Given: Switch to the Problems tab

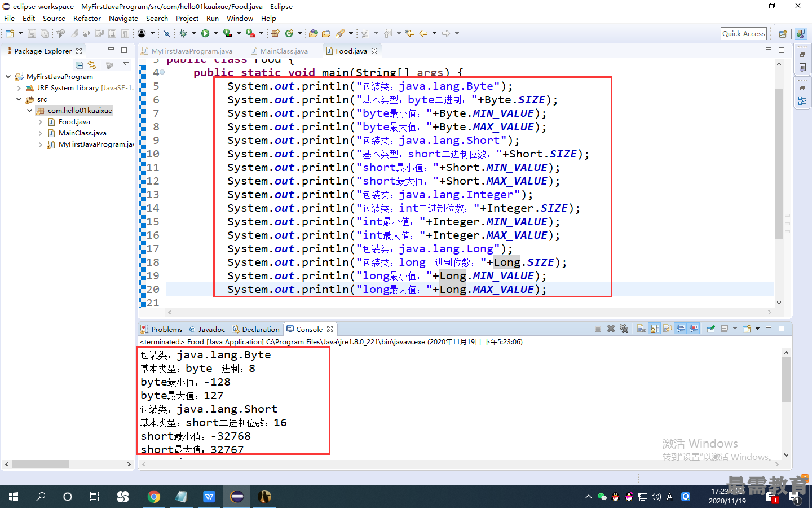Looking at the screenshot, I should [x=161, y=329].
